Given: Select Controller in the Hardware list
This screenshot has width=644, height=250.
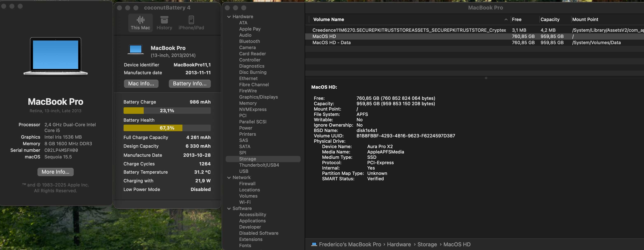Looking at the screenshot, I should (250, 60).
